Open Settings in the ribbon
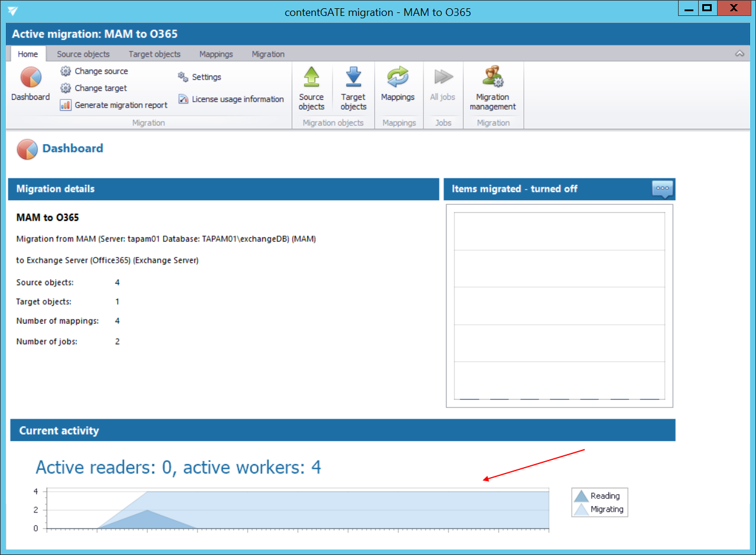The image size is (756, 555). [x=200, y=77]
